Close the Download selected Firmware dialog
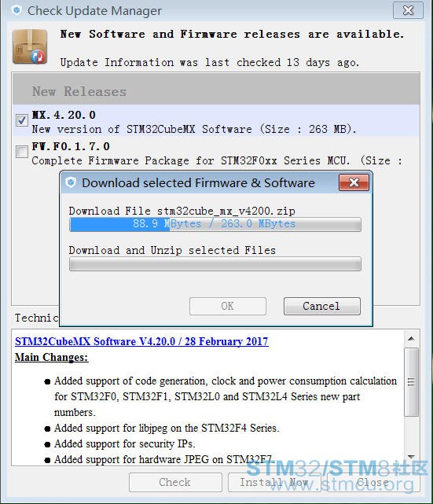Image resolution: width=433 pixels, height=504 pixels. 354,182
